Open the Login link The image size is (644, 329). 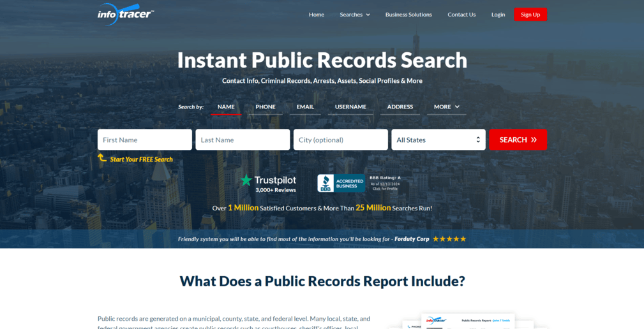coord(498,15)
